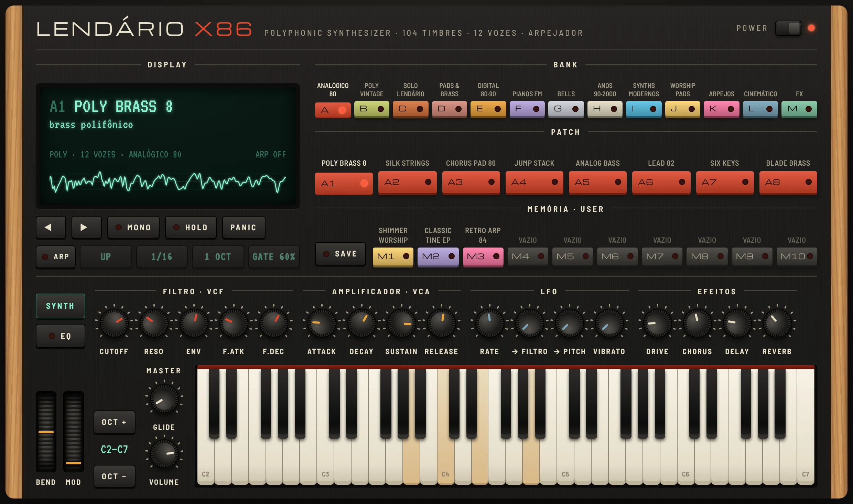The width and height of the screenshot is (853, 504).
Task: Shift keyboard up with OCT +
Action: tap(115, 422)
